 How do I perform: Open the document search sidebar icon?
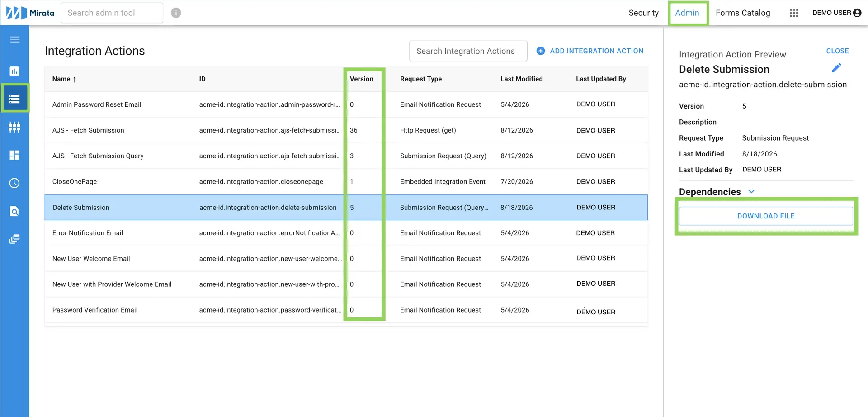tap(14, 211)
